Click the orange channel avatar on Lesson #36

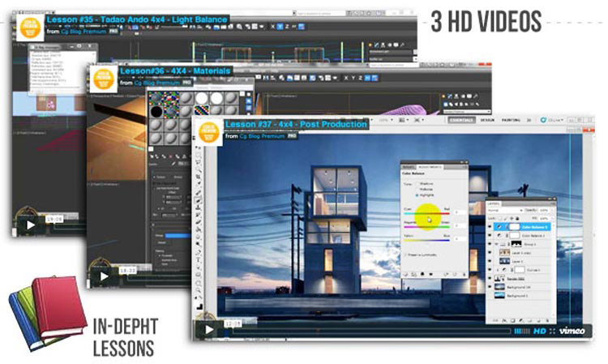point(104,79)
